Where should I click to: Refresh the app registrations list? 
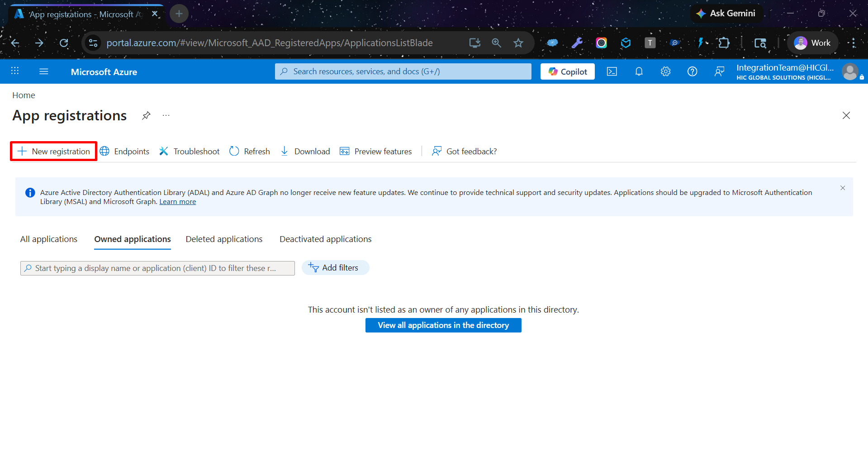[250, 151]
